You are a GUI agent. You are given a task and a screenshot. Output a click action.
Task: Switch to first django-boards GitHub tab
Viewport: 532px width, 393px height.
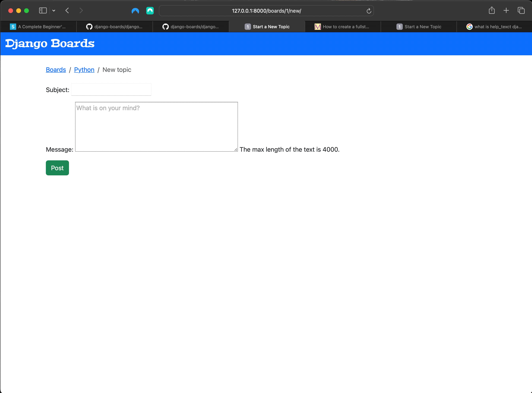click(x=114, y=27)
